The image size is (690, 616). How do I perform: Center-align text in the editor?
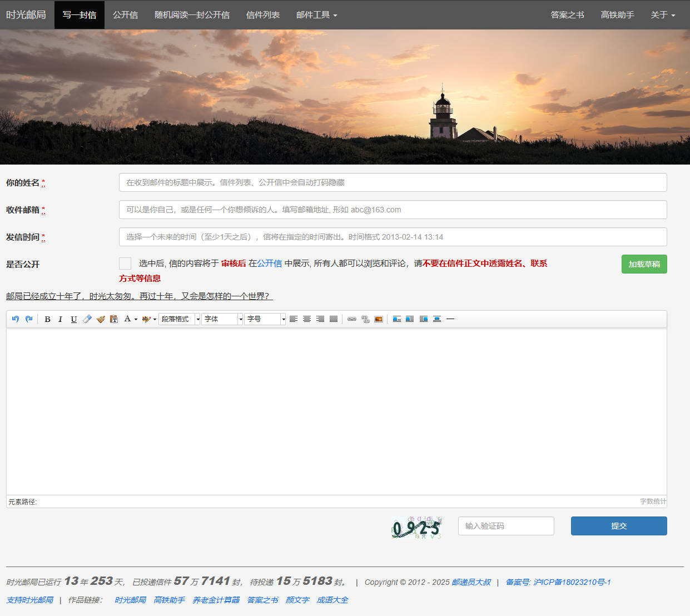pyautogui.click(x=307, y=319)
